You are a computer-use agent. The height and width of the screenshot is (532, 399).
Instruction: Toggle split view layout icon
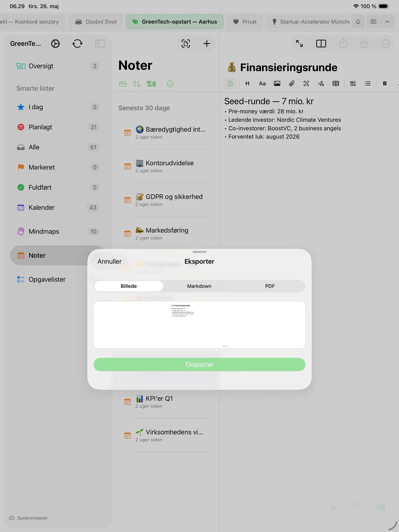(321, 44)
